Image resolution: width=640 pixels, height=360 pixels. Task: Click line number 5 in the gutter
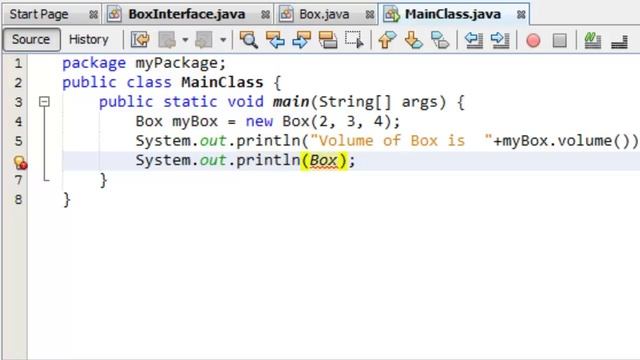coord(18,141)
